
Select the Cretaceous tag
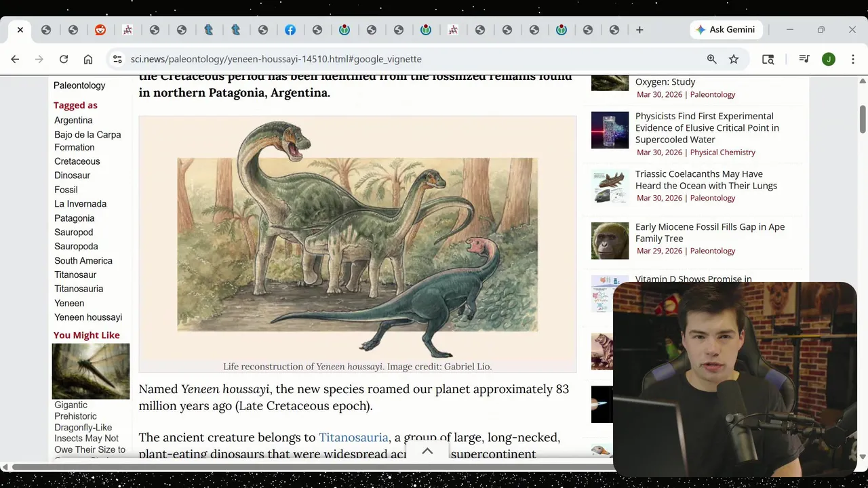(x=77, y=161)
